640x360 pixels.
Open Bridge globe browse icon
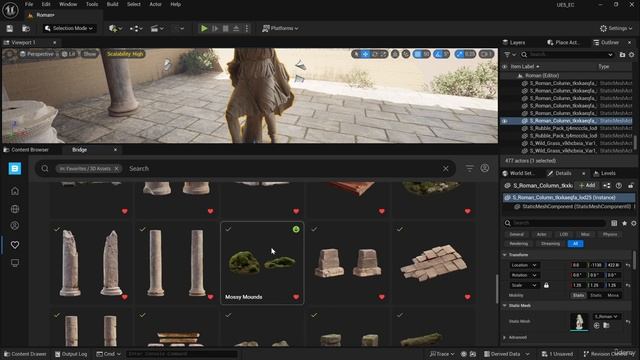tap(15, 209)
